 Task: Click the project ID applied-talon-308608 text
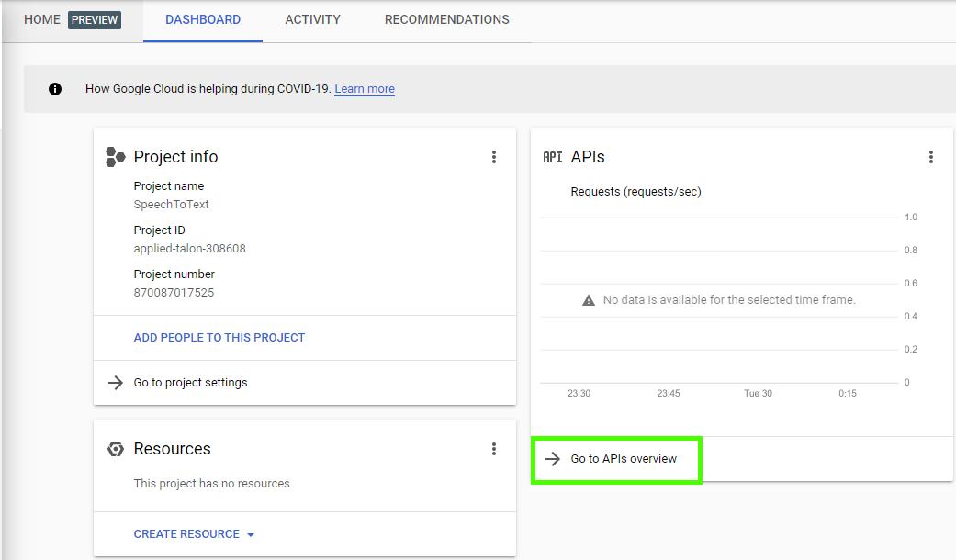pos(189,248)
